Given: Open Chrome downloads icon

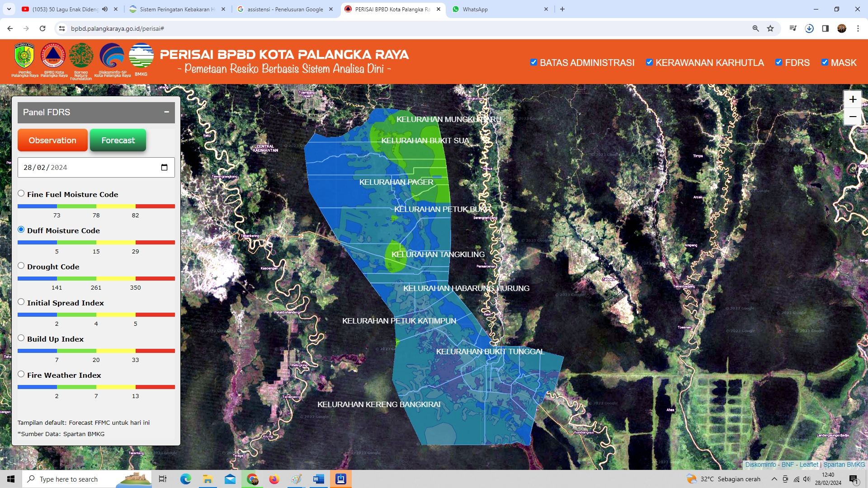Looking at the screenshot, I should click(x=809, y=28).
